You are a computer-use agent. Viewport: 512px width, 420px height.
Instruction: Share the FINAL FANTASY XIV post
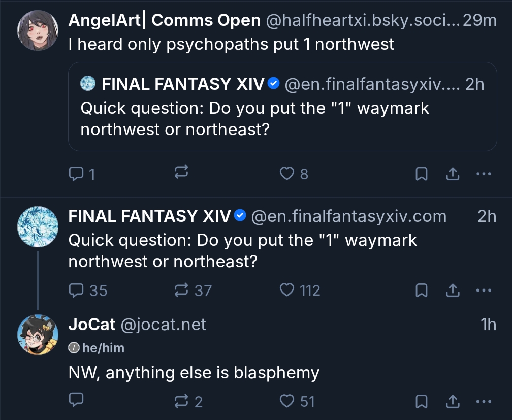[x=452, y=290]
